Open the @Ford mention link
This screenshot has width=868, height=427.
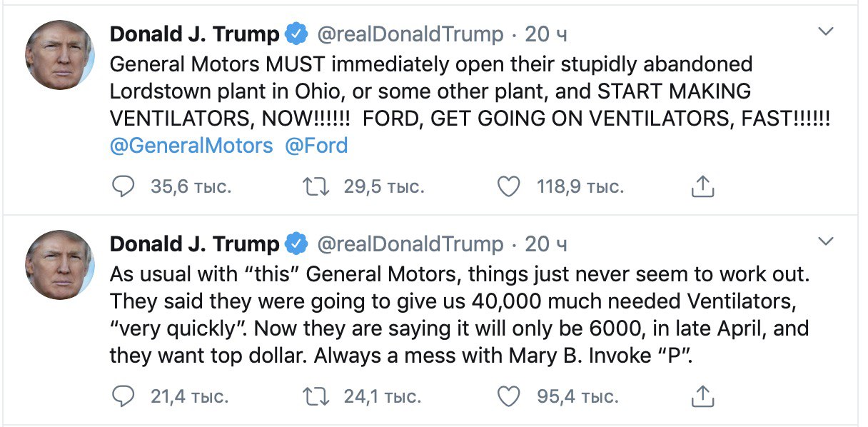coord(316,146)
